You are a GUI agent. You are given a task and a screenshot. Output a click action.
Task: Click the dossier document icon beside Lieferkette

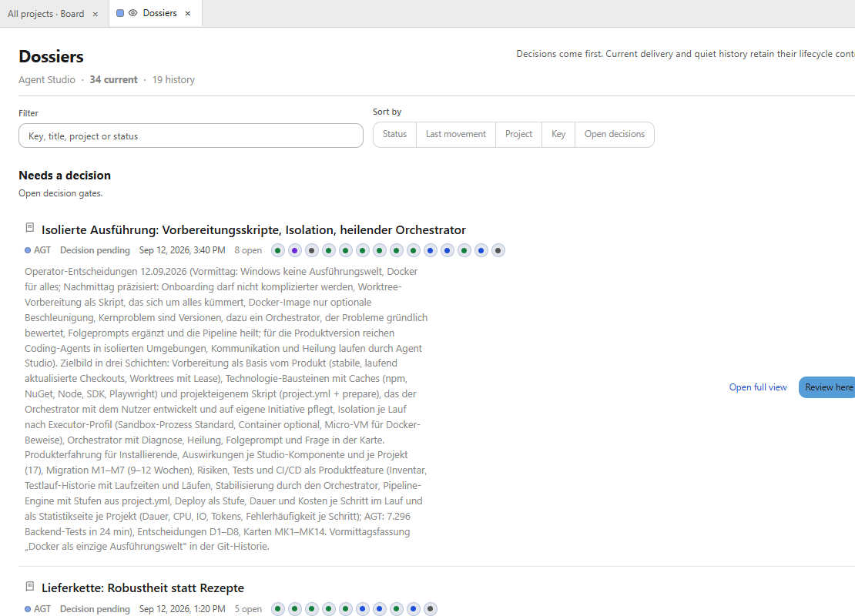[30, 587]
